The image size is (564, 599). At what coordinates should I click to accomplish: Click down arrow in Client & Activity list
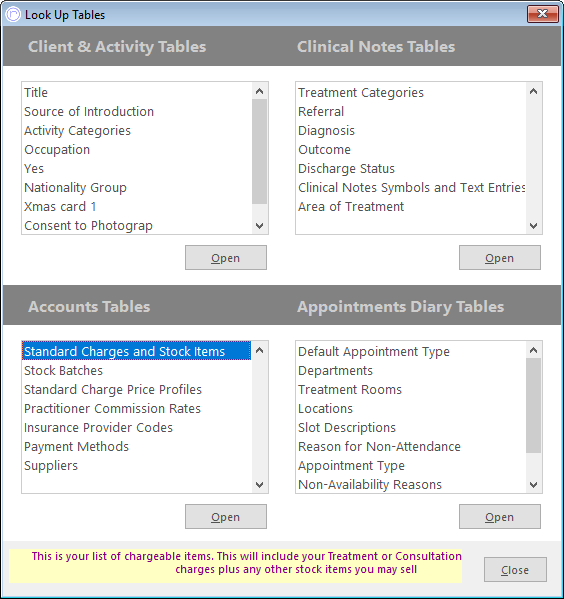(259, 225)
